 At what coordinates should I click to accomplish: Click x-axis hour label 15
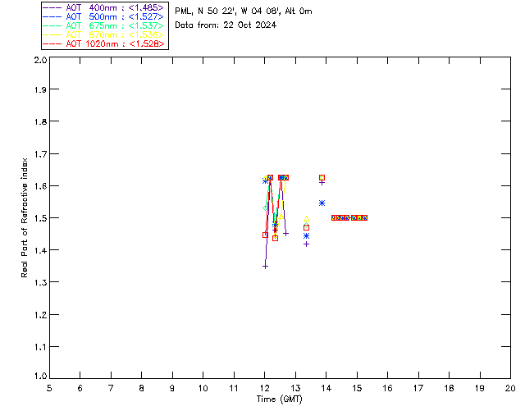coord(357,388)
